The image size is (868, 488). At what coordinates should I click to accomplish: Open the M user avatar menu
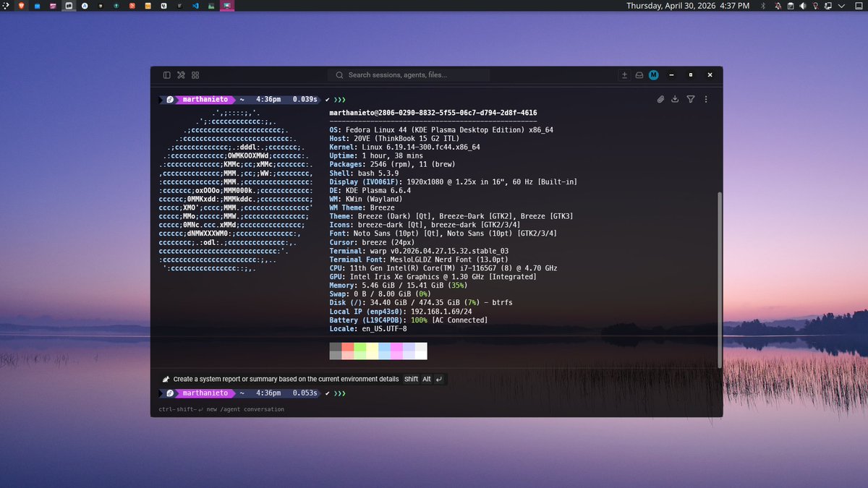pyautogui.click(x=654, y=75)
